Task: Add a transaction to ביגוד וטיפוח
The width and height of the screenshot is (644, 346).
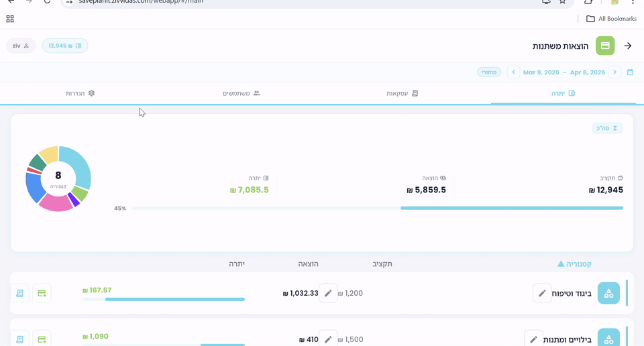Action: (x=42, y=293)
